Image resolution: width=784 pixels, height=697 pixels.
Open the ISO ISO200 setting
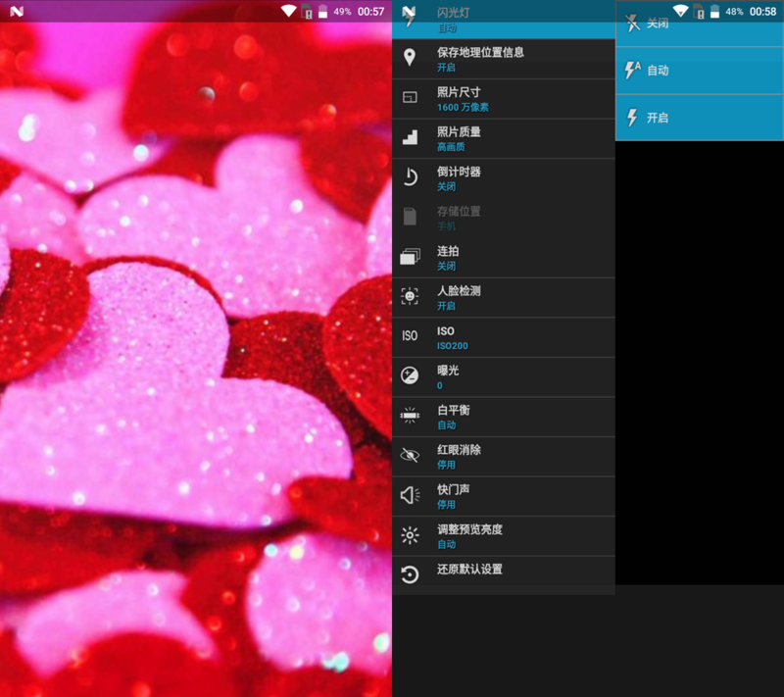[504, 337]
